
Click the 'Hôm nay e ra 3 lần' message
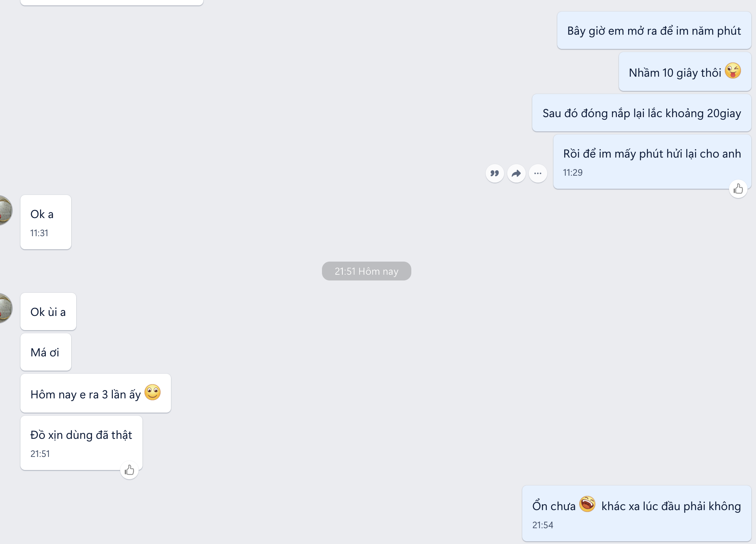tap(85, 395)
